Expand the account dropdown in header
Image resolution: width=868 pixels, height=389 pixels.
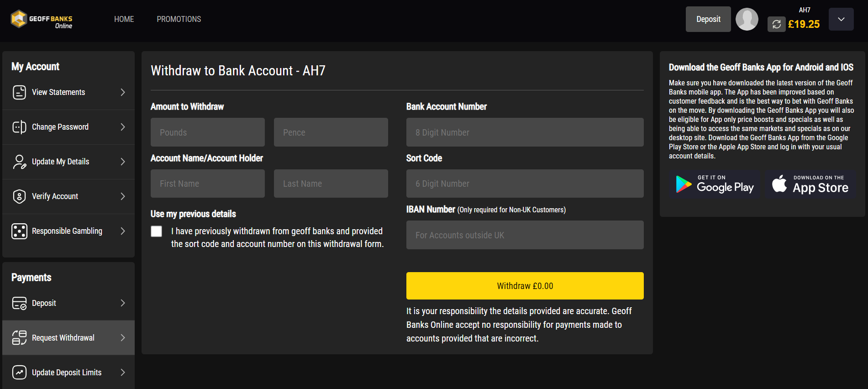tap(841, 19)
